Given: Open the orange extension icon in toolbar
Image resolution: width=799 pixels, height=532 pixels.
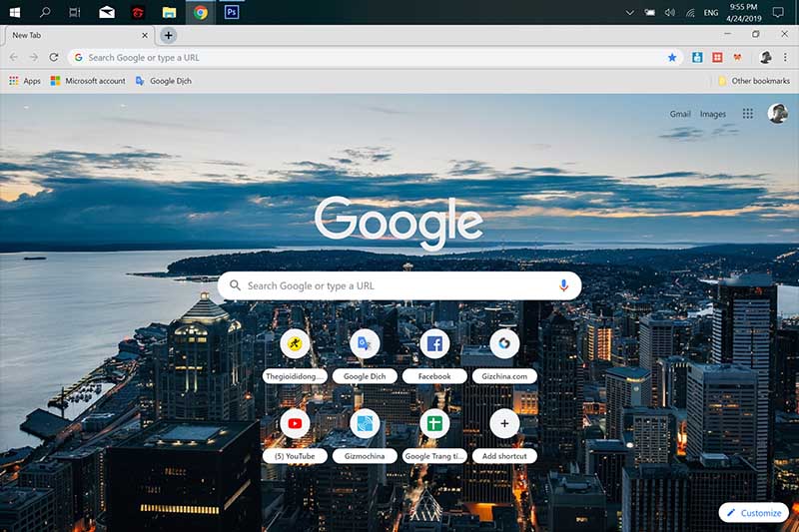Looking at the screenshot, I should click(x=737, y=58).
